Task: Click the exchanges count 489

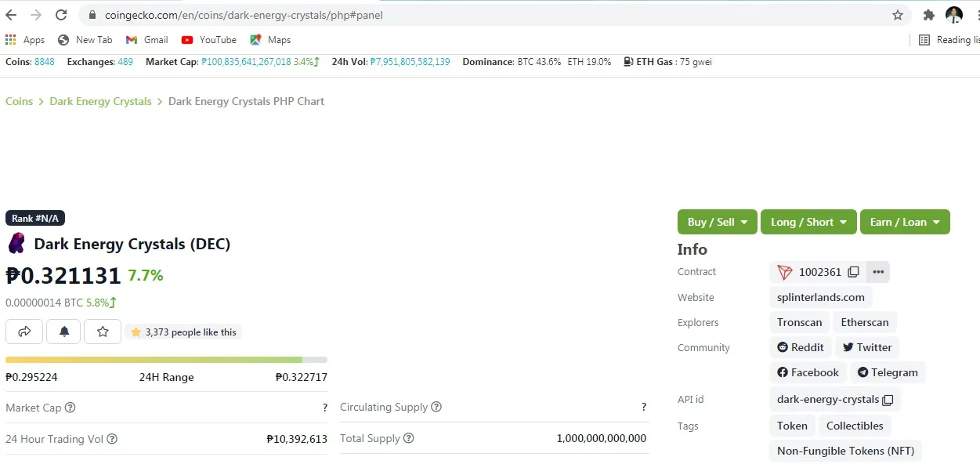Action: tap(125, 62)
